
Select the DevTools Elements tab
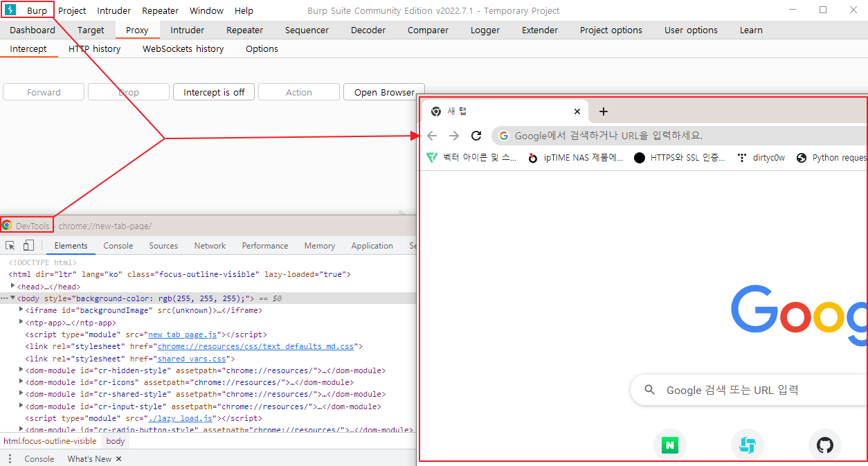pyautogui.click(x=71, y=246)
